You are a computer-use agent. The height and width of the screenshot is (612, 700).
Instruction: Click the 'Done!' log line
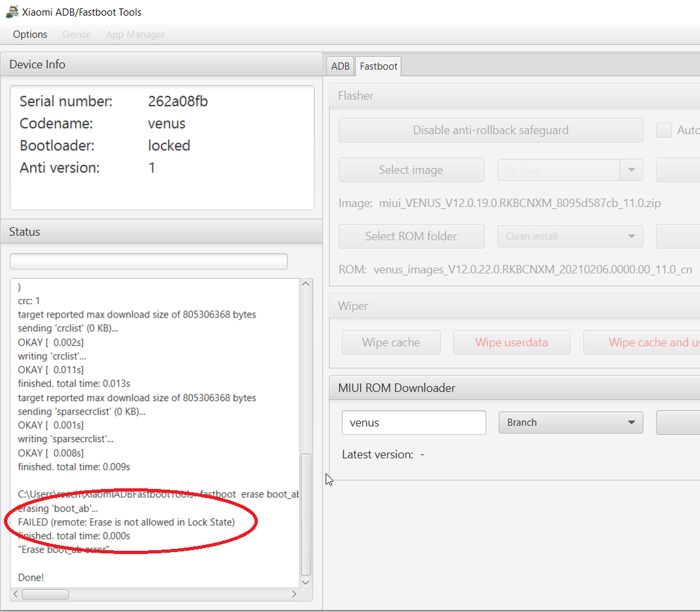tap(31, 577)
